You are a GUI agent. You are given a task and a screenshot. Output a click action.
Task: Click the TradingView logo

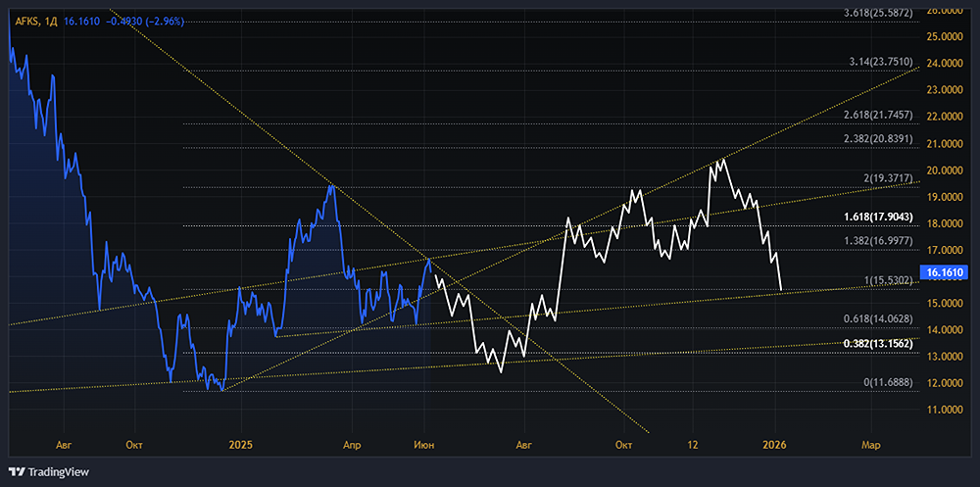coord(49,472)
